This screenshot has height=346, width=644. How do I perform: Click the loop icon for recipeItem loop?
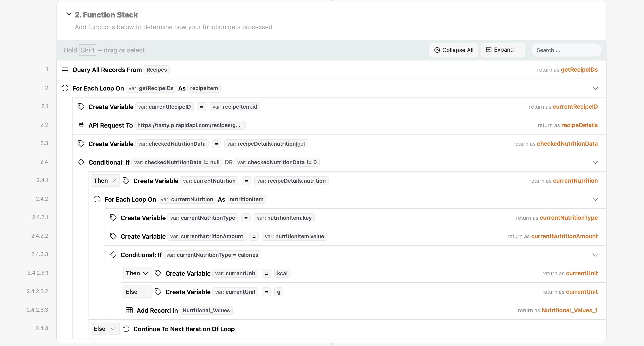coord(65,88)
